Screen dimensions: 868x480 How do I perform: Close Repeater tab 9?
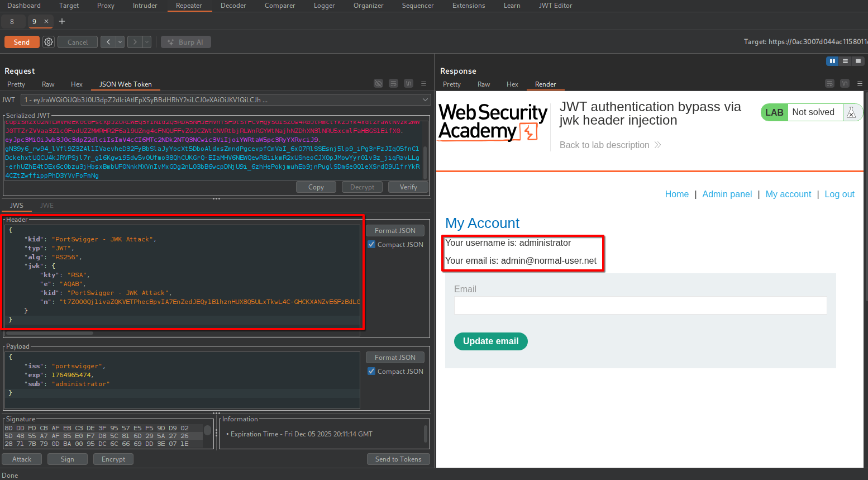click(x=46, y=21)
